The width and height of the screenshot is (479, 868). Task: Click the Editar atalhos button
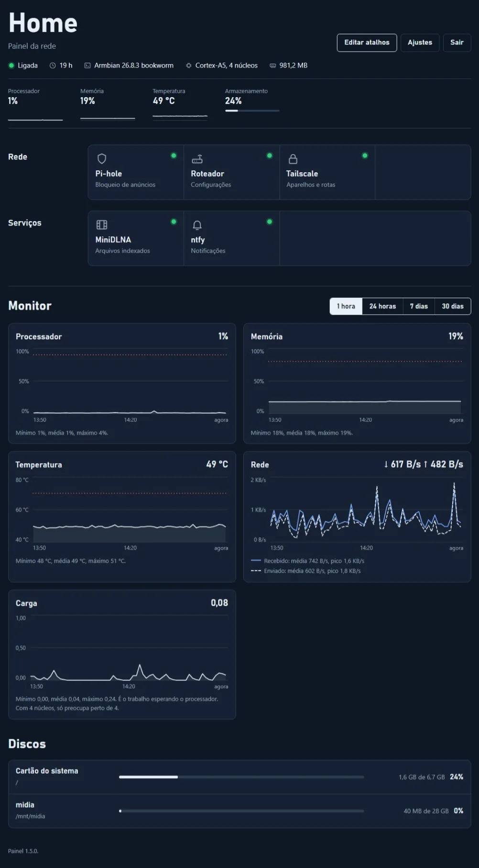[x=367, y=43]
